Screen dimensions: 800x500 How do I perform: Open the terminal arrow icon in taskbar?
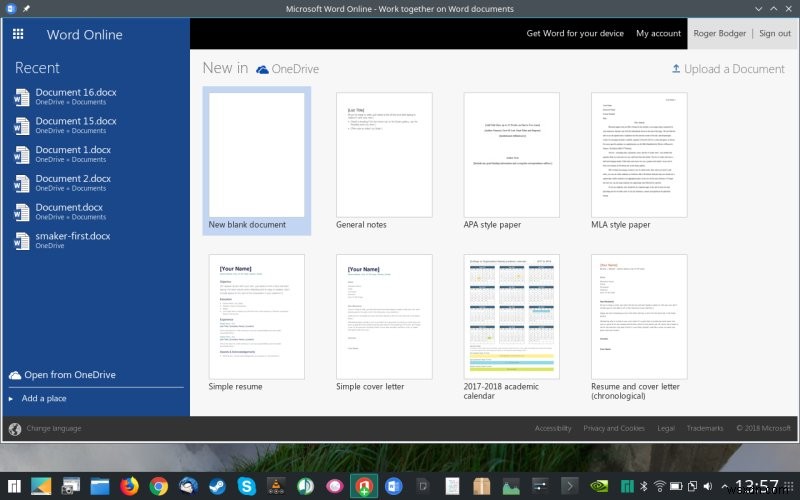[x=569, y=486]
